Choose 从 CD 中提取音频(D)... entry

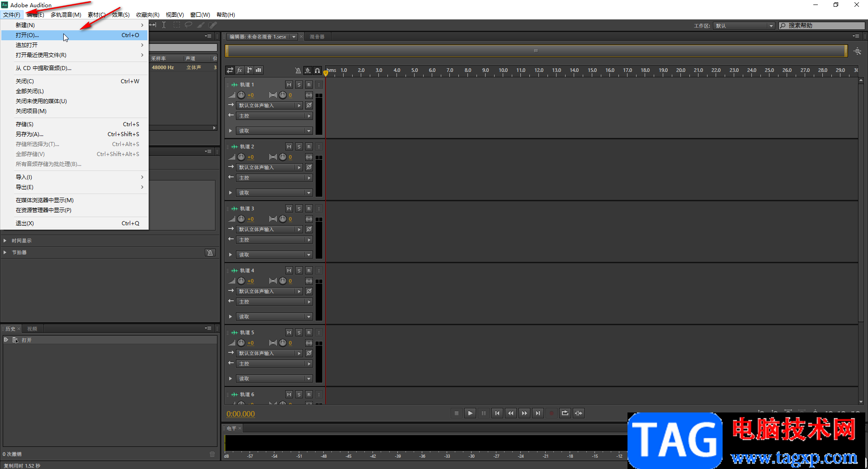74,68
